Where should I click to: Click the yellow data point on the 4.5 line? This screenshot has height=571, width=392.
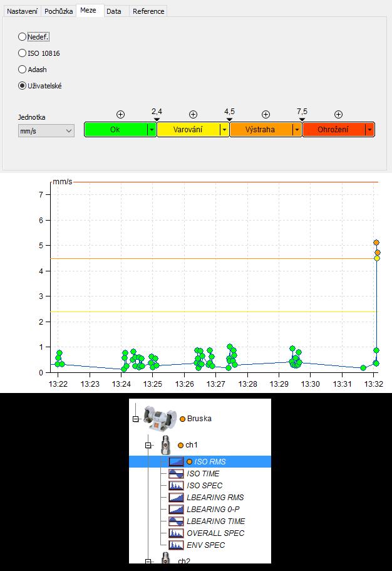click(377, 258)
